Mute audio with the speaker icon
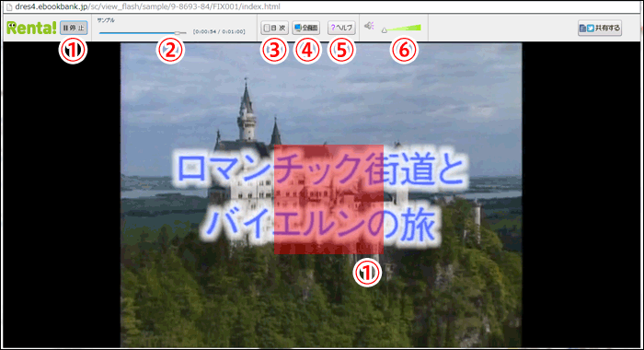 [x=369, y=26]
